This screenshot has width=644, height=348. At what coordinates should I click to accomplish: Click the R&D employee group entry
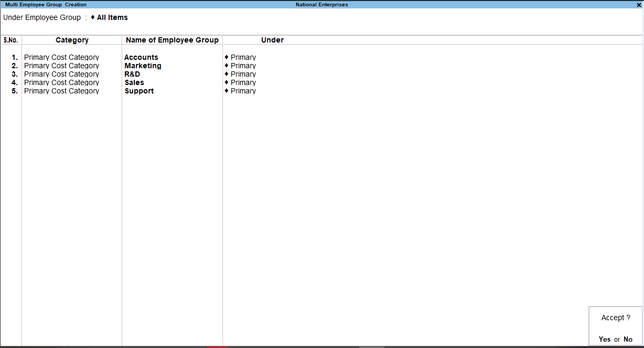click(x=132, y=73)
